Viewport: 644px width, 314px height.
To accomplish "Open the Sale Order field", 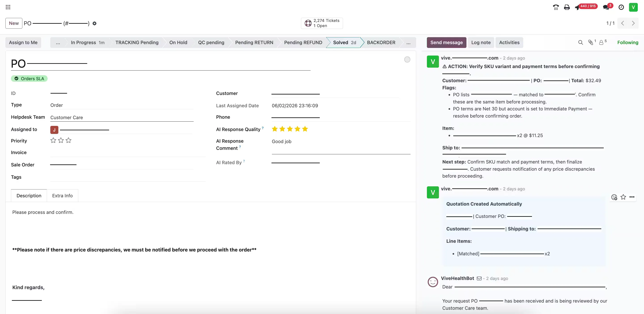I will tap(122, 165).
